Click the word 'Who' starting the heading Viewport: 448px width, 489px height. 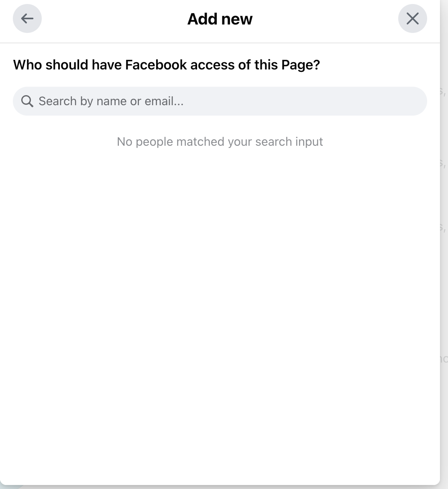[x=28, y=65]
